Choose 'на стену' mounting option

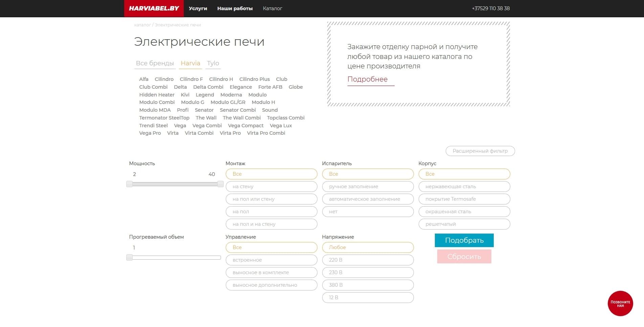(x=271, y=187)
